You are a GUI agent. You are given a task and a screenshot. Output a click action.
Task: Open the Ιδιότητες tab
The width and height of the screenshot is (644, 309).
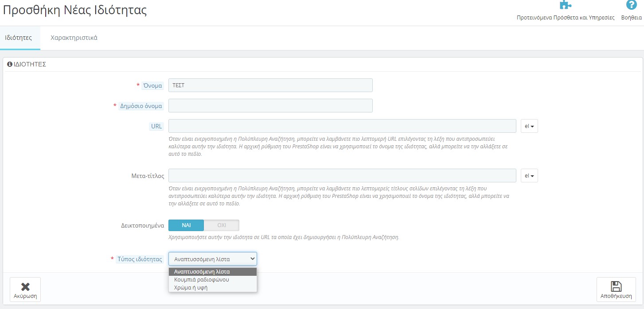click(x=18, y=38)
